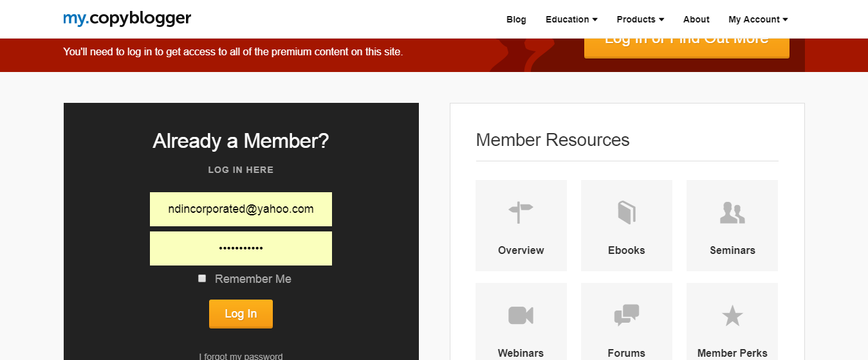This screenshot has height=360, width=868.
Task: Focus the password input field
Action: pyautogui.click(x=241, y=248)
